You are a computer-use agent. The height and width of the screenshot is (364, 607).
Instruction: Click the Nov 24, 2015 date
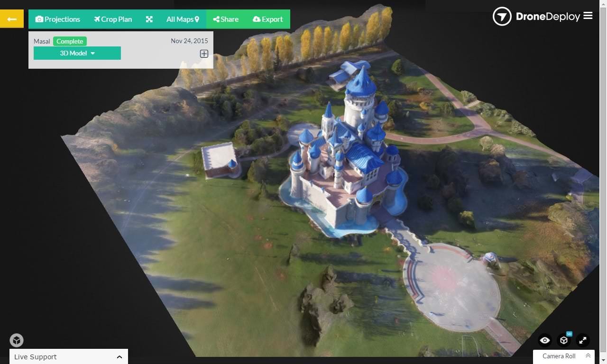189,41
